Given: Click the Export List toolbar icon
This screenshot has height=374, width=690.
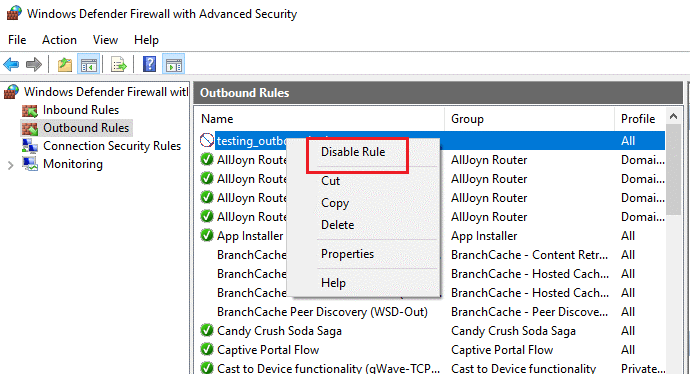Looking at the screenshot, I should (x=119, y=65).
